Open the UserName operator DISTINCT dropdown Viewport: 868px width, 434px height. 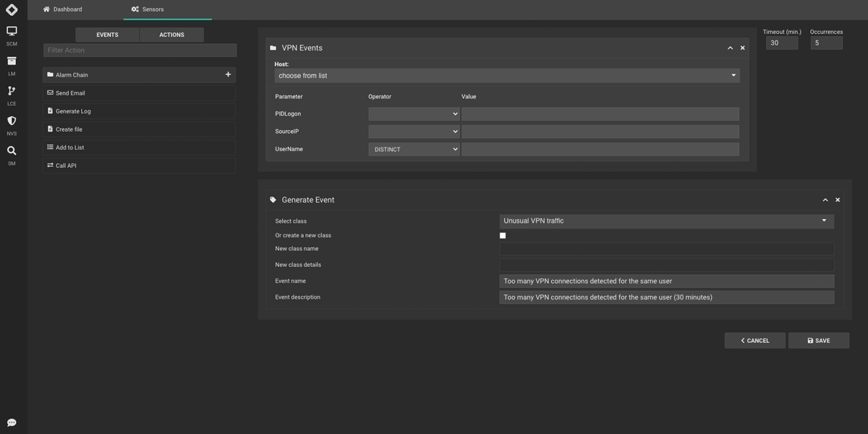pyautogui.click(x=414, y=149)
